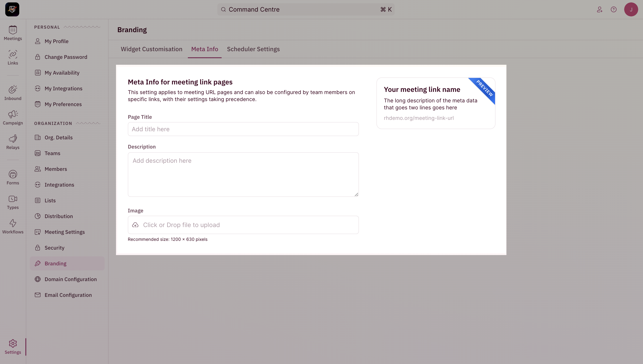Image resolution: width=643 pixels, height=364 pixels.
Task: Click the invite teammate icon
Action: click(x=599, y=9)
